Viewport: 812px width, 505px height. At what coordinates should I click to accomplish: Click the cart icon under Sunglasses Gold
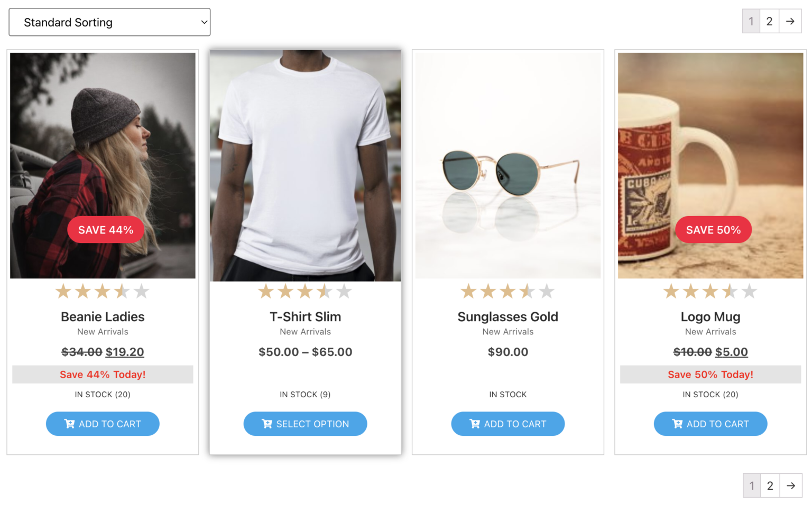(x=475, y=424)
